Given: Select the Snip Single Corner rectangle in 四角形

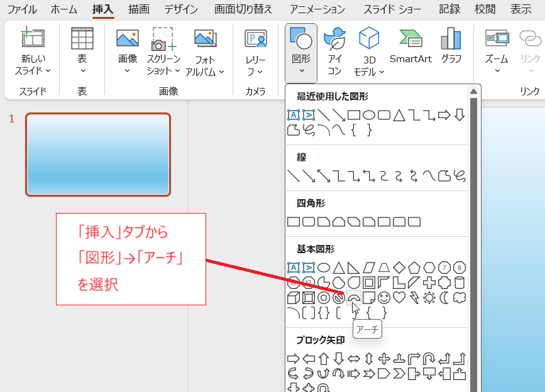Looking at the screenshot, I should tap(324, 222).
